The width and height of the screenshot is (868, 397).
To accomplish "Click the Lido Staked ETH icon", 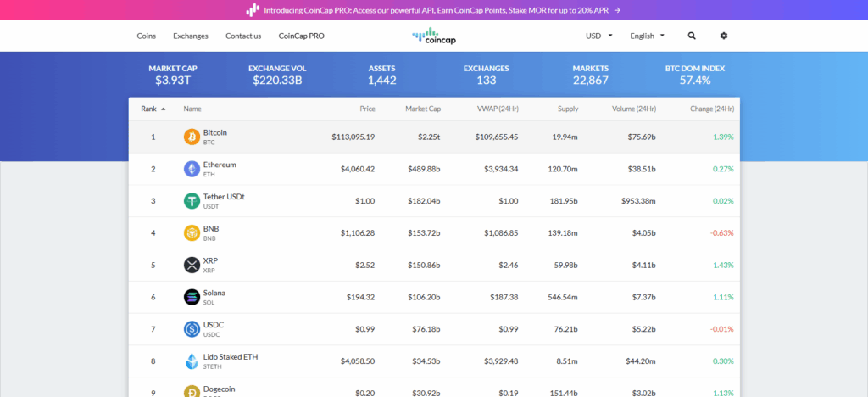I will point(192,361).
